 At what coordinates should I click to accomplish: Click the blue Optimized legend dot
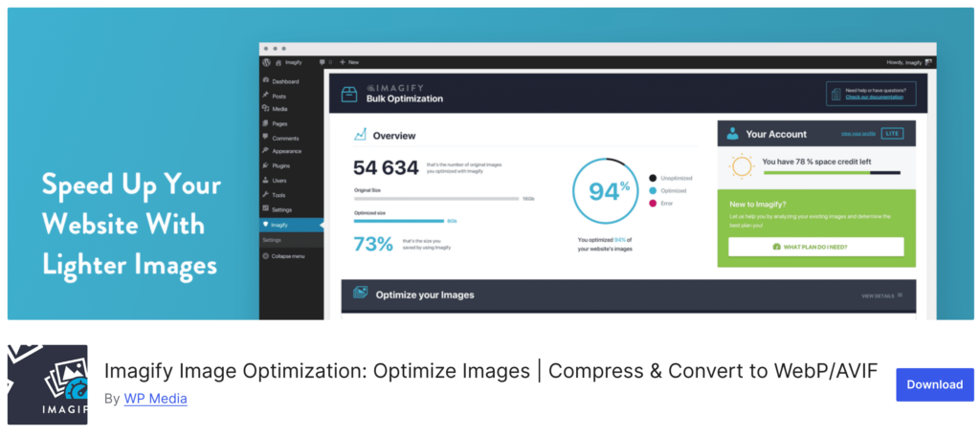click(x=653, y=190)
